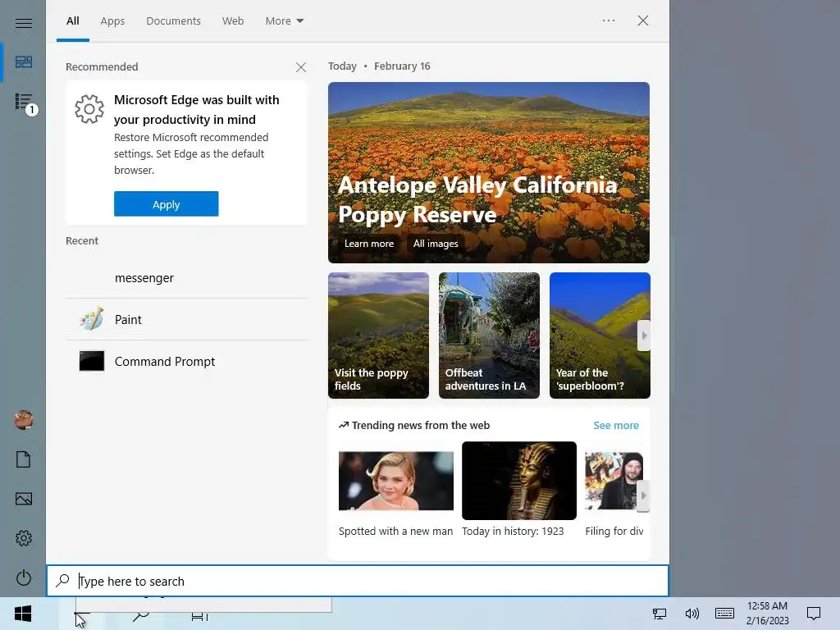Open the hamburger menu in the Start sidebar
Viewport: 840px width, 630px height.
tap(23, 22)
